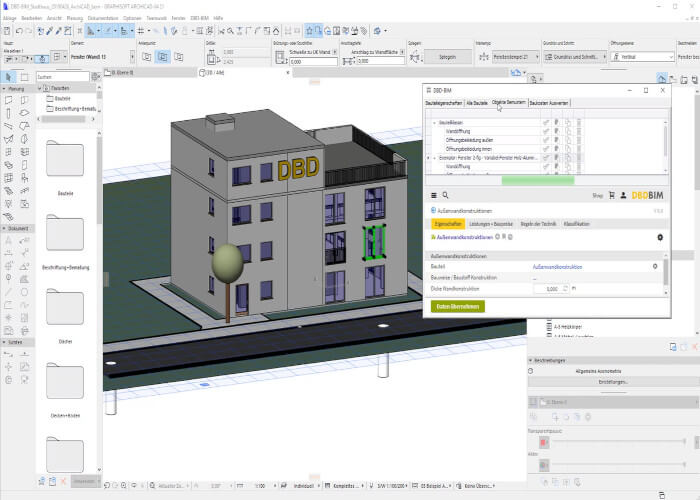Click the Undo icon
Viewport: 700px width, 500px height.
(x=19, y=31)
